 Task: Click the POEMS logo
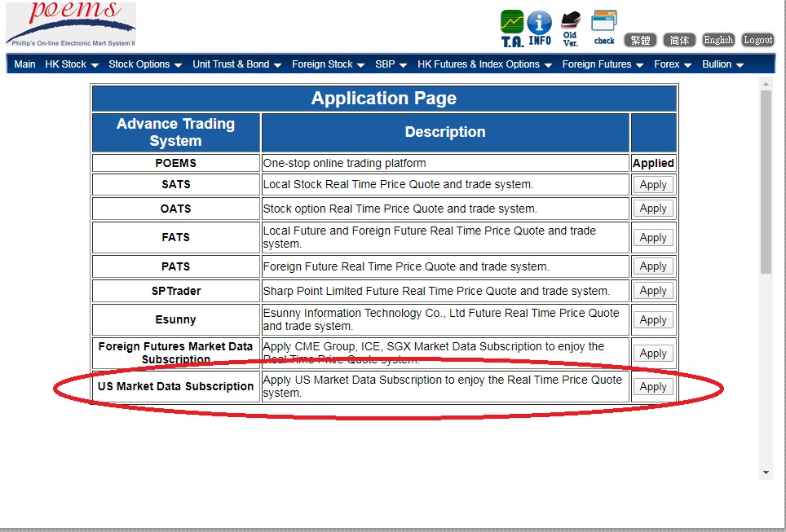pyautogui.click(x=71, y=24)
